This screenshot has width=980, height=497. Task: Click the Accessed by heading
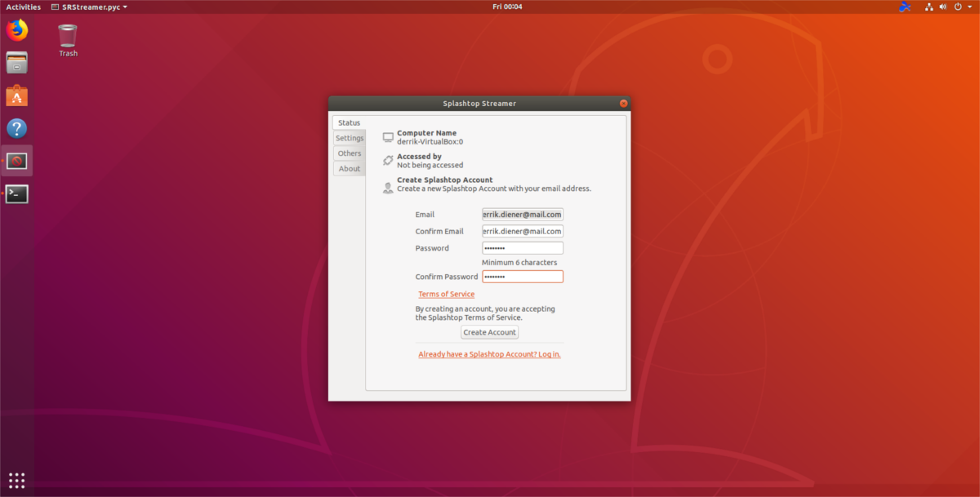pos(419,157)
